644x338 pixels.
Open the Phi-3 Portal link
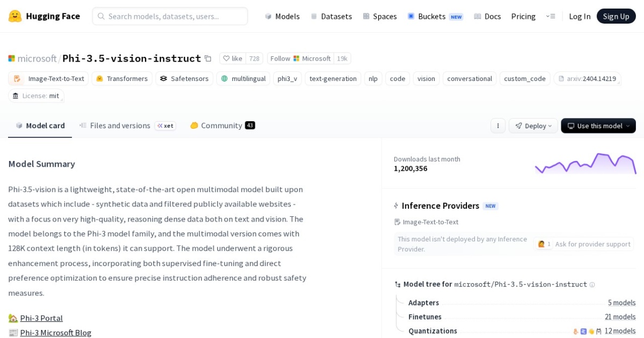pyautogui.click(x=41, y=318)
